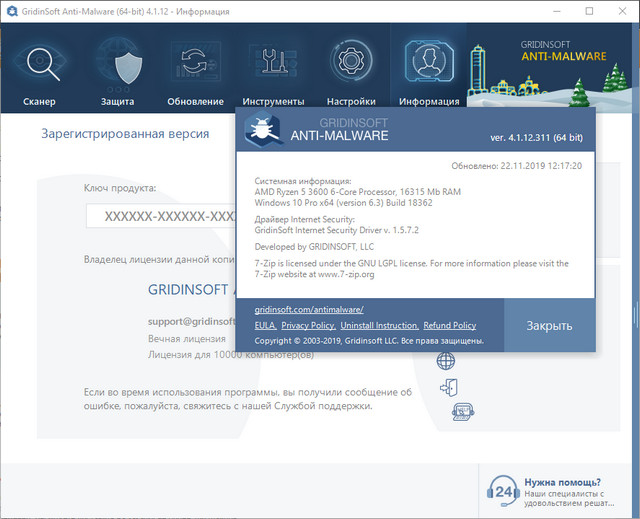Go to Обновление (Update) section

(196, 72)
